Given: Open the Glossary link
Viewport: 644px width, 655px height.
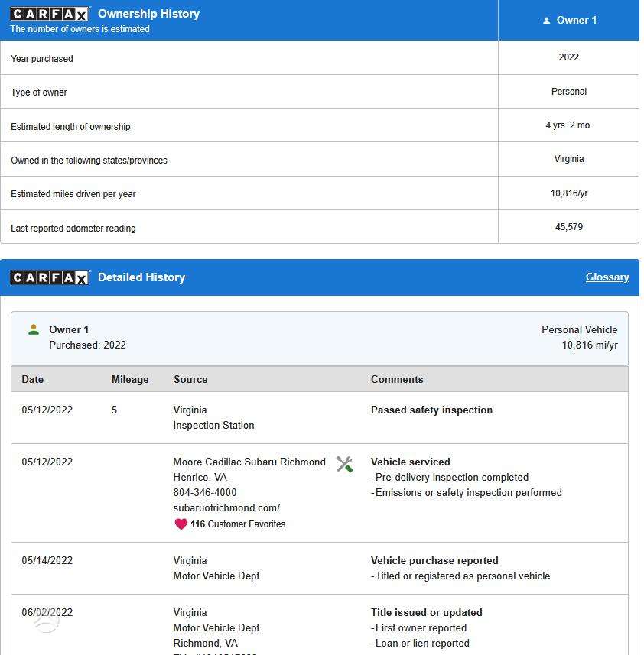Looking at the screenshot, I should [x=607, y=277].
